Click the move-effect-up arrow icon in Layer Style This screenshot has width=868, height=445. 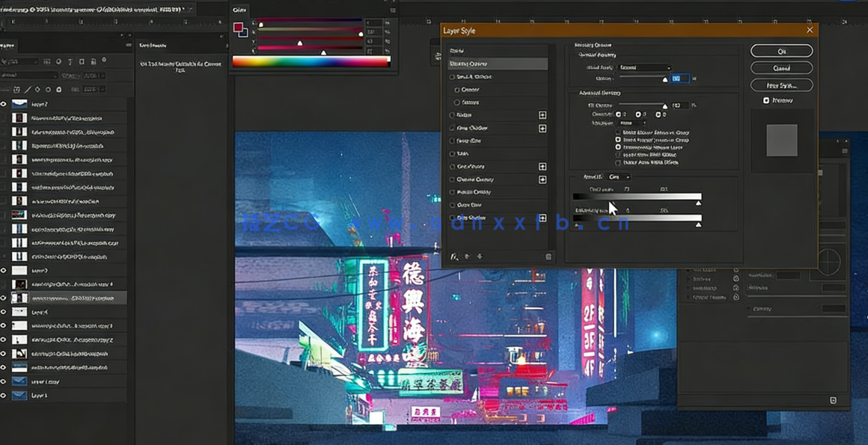pos(466,257)
